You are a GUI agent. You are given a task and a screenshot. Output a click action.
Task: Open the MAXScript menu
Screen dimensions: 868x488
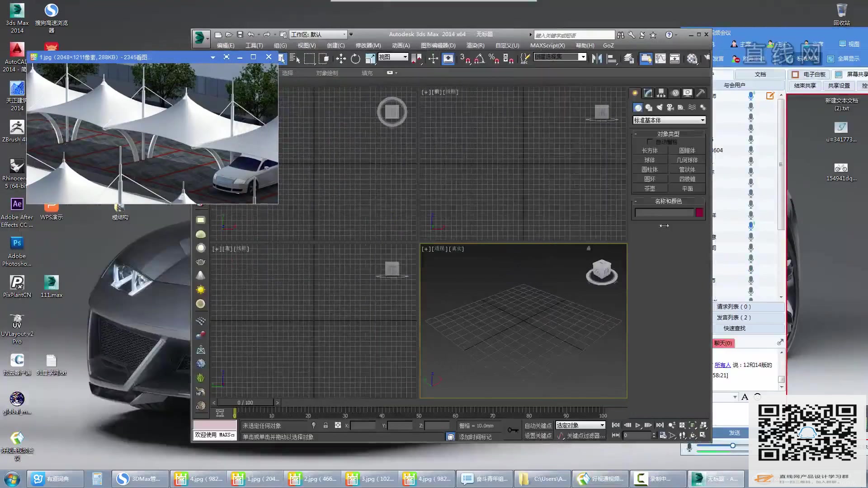[x=547, y=46]
